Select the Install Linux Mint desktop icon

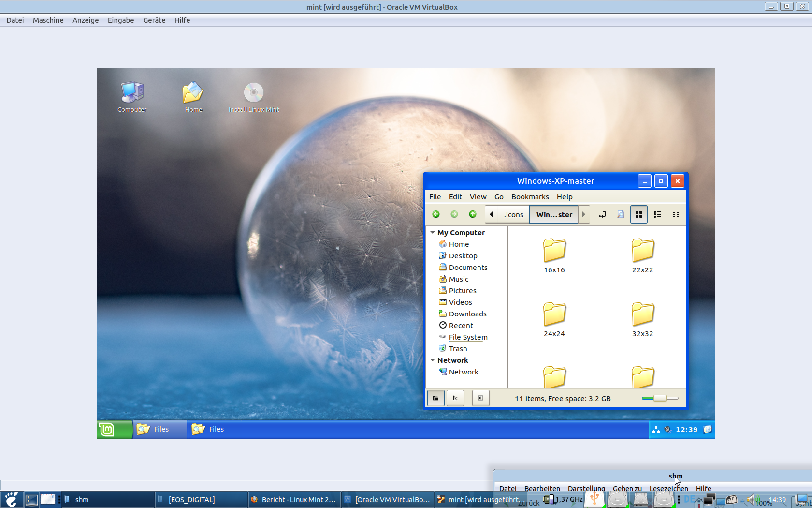254,97
